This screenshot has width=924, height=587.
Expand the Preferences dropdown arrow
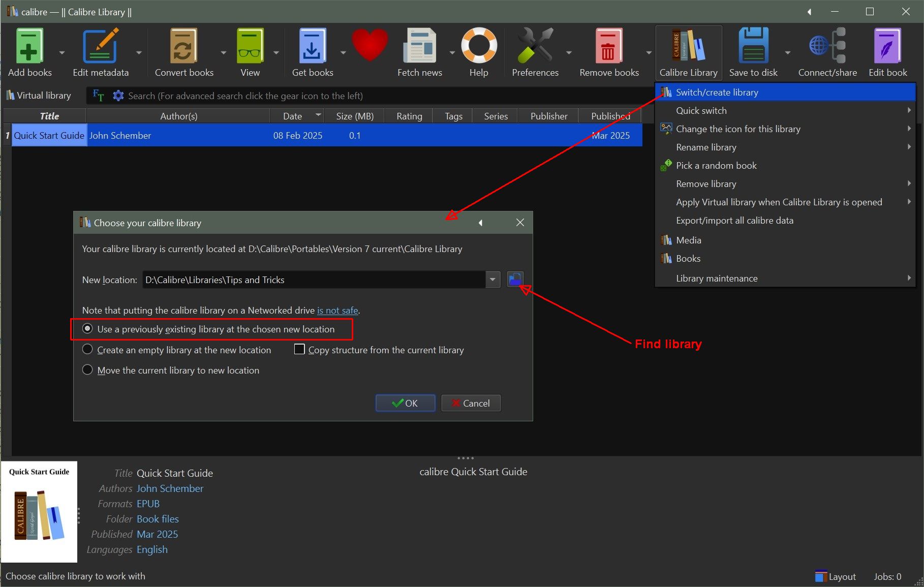point(569,52)
